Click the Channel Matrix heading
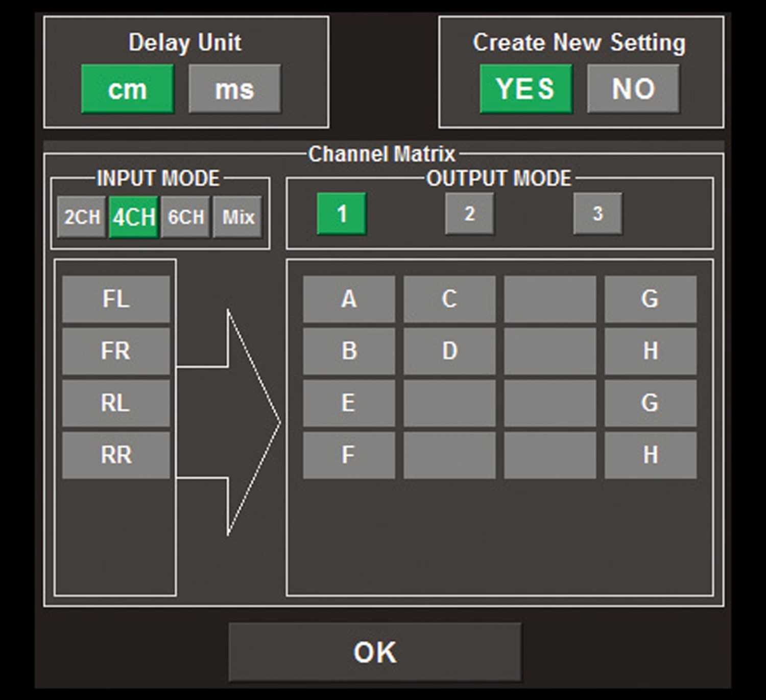Screen dimensions: 766x700 tap(382, 154)
